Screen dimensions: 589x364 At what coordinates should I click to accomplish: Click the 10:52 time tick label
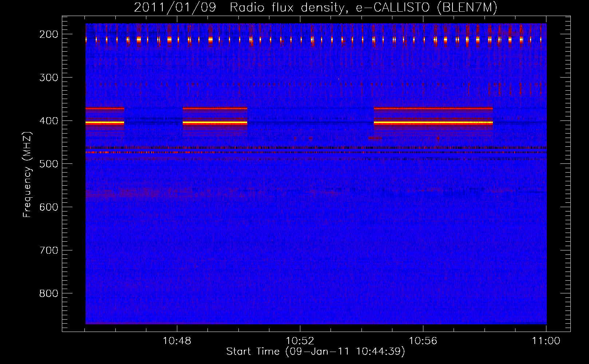tap(300, 341)
